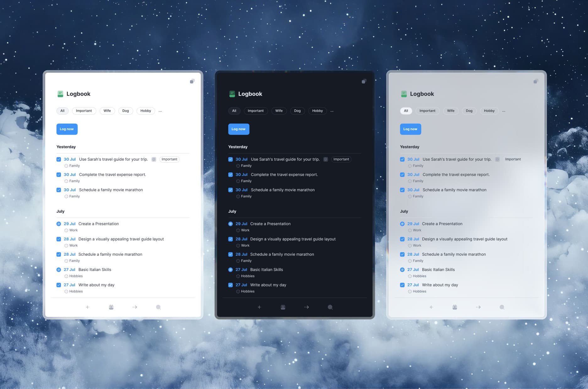This screenshot has height=389, width=588.
Task: Click the green Logbook icon in translucent window
Action: pyautogui.click(x=404, y=94)
